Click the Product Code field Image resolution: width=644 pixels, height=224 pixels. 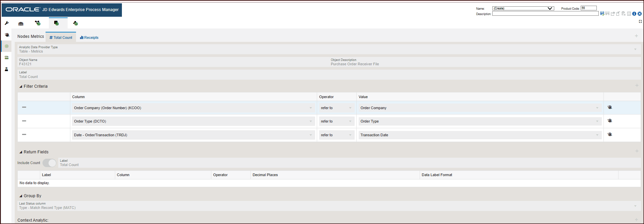pyautogui.click(x=588, y=8)
